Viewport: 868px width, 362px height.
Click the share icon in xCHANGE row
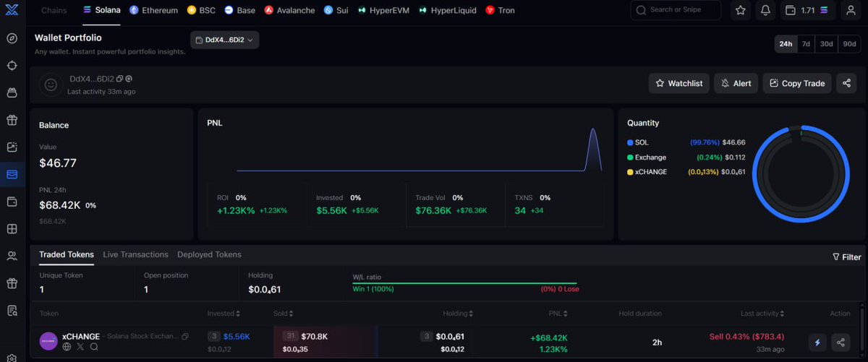click(841, 342)
